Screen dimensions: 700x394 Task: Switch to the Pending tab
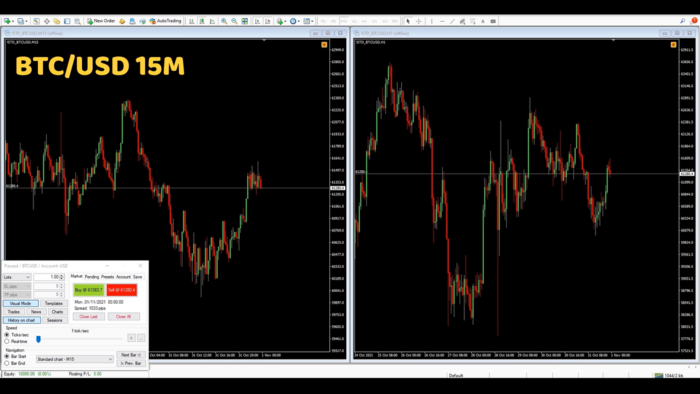(x=92, y=277)
